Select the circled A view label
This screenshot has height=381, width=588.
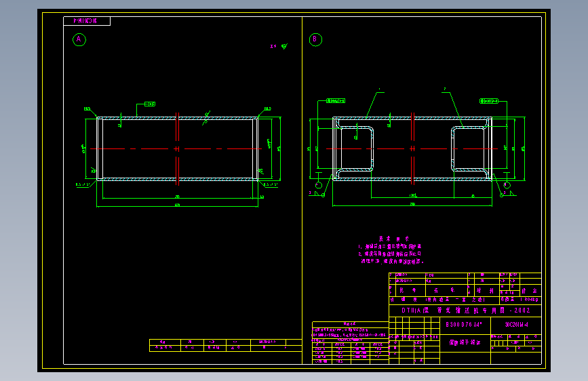tap(79, 39)
